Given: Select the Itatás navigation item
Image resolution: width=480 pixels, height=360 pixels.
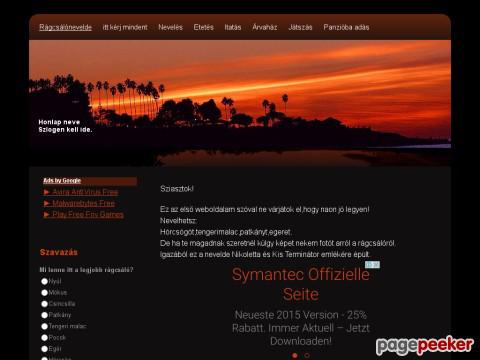Looking at the screenshot, I should pos(233,27).
